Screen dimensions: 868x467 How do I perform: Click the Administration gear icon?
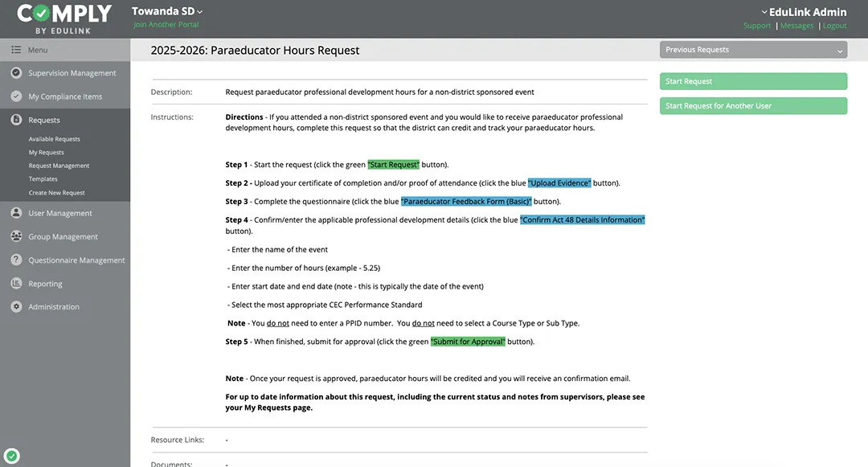[16, 307]
